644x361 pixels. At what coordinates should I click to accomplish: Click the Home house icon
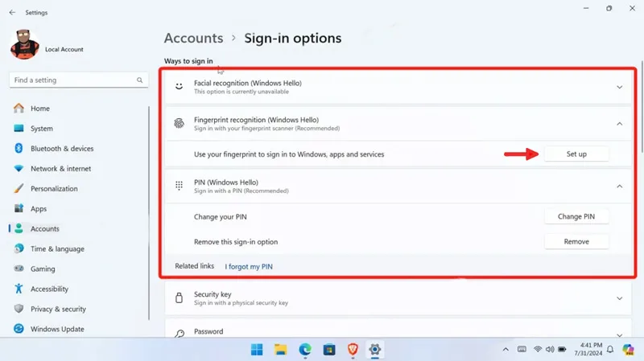click(x=19, y=109)
